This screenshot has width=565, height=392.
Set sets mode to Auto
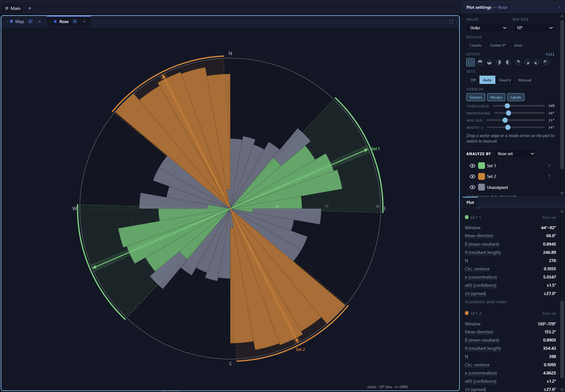487,80
